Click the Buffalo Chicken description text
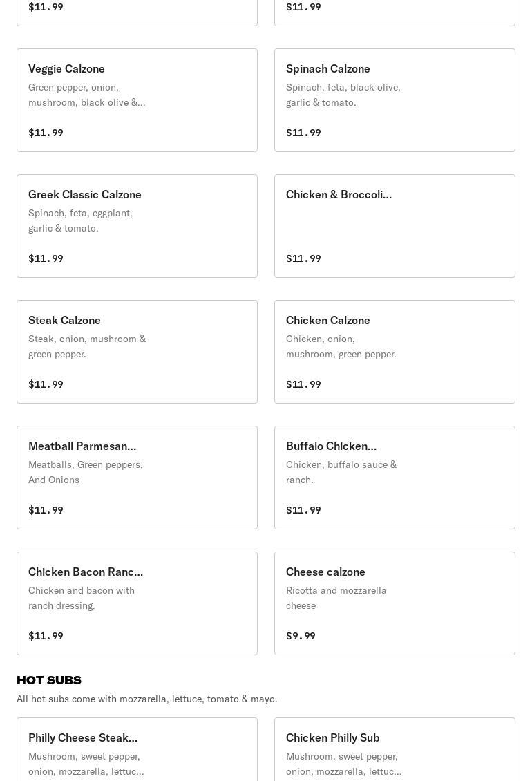 (341, 472)
